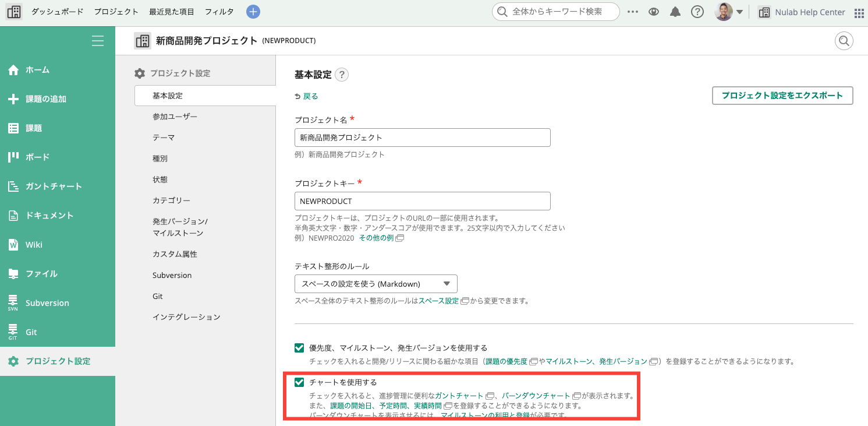Open 課題 list in sidebar
The width and height of the screenshot is (868, 426).
click(58, 128)
